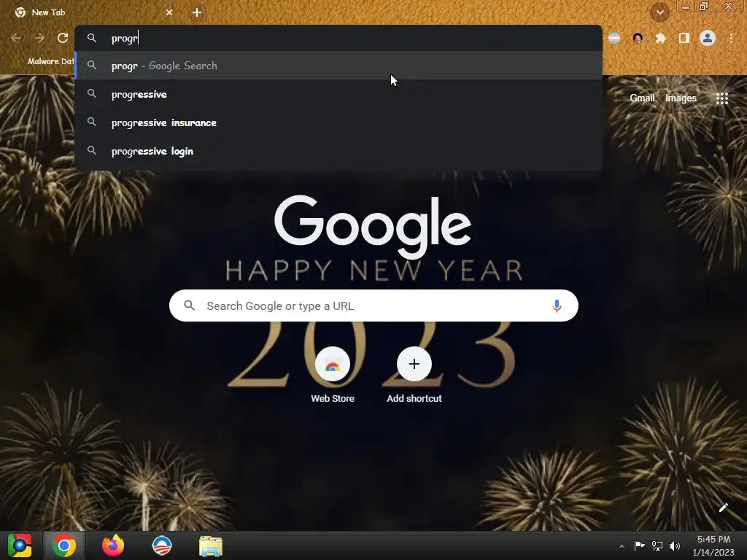Click the avatar face extension icon
This screenshot has width=747, height=560.
638,38
